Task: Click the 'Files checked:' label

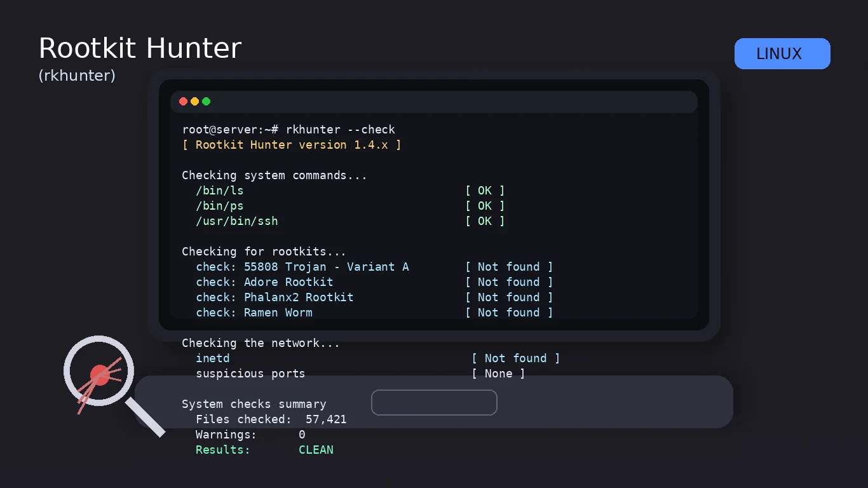Action: [x=243, y=419]
